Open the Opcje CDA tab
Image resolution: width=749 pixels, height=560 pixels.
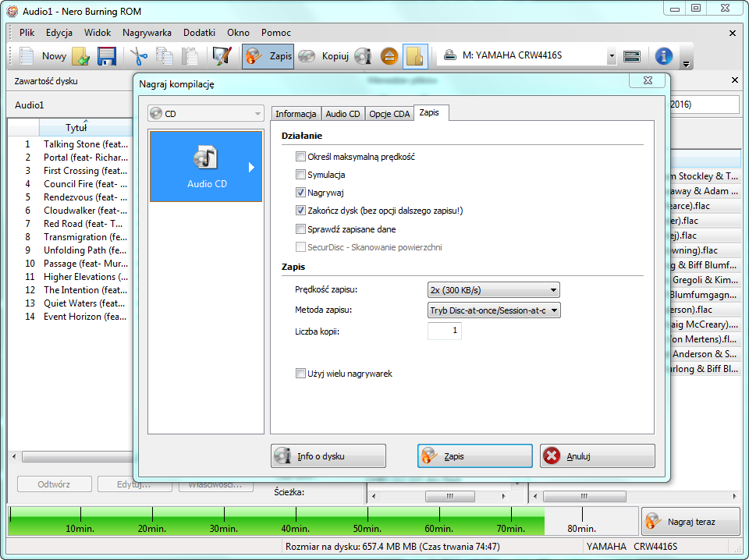389,114
